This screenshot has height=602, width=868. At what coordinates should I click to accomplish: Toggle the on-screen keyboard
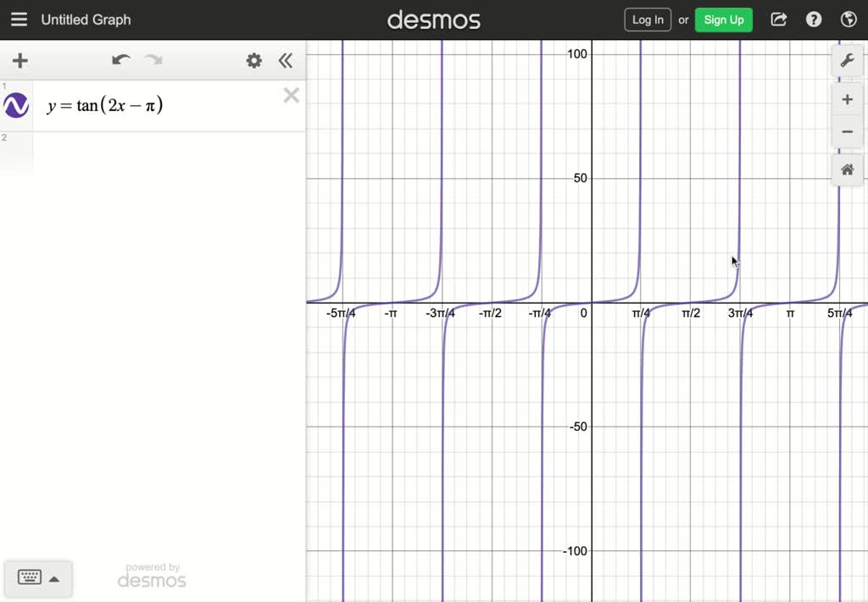(x=31, y=578)
